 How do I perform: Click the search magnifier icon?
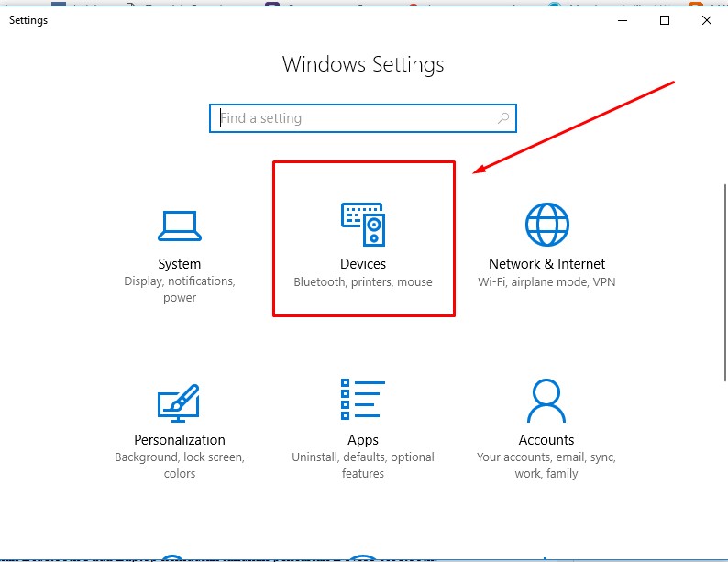click(503, 118)
